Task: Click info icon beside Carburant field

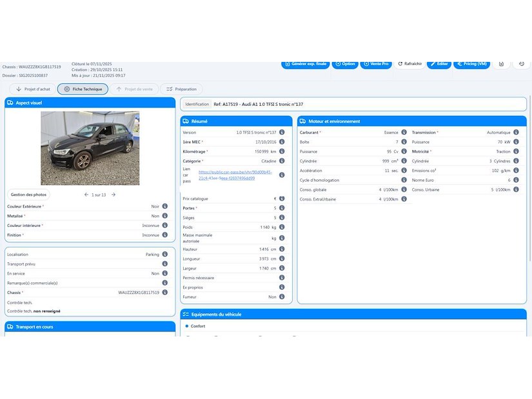Action: point(404,132)
